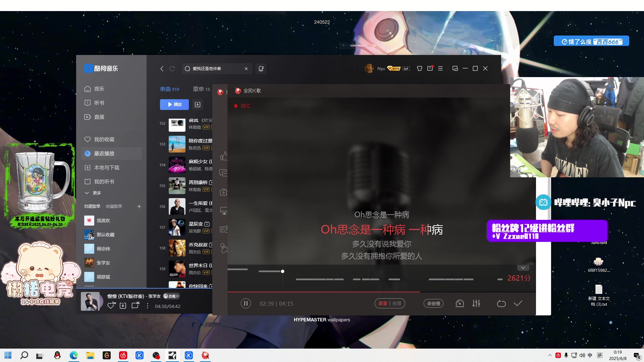Open the 新建 文本文档 (3).txt file

tap(599, 295)
